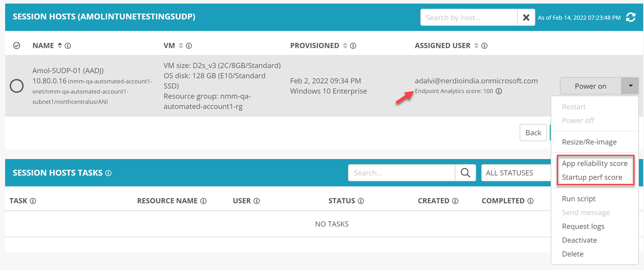644x270 pixels.
Task: Click the magnifier search icon in tasks panel
Action: pyautogui.click(x=465, y=173)
